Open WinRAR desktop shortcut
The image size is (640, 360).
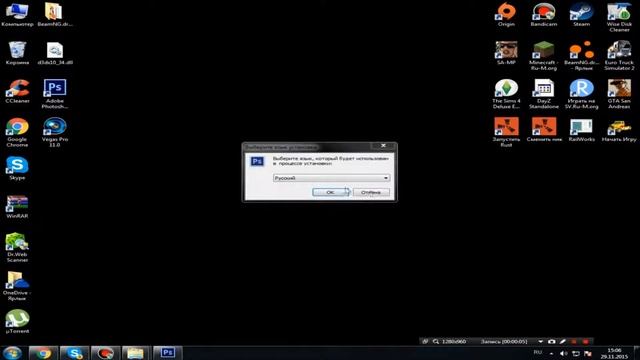[17, 207]
